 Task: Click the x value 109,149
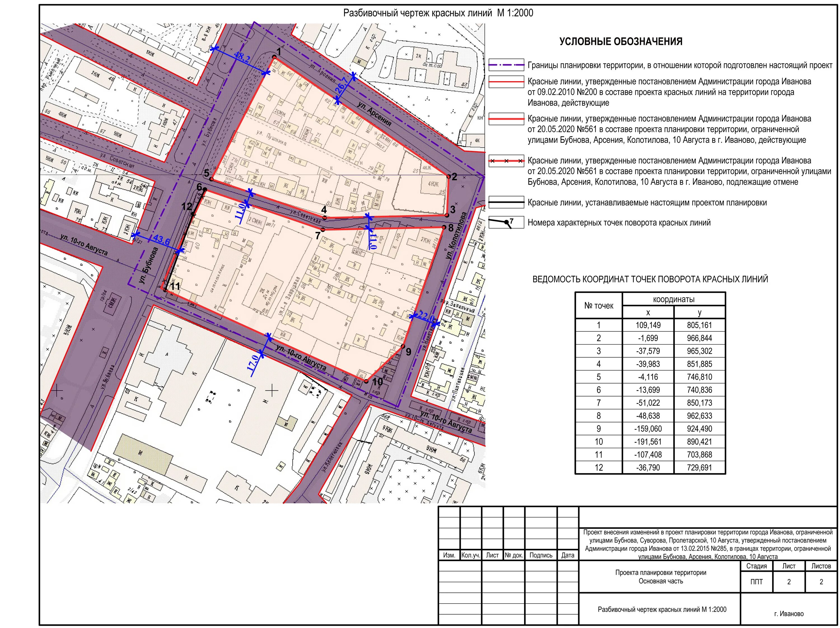648,325
